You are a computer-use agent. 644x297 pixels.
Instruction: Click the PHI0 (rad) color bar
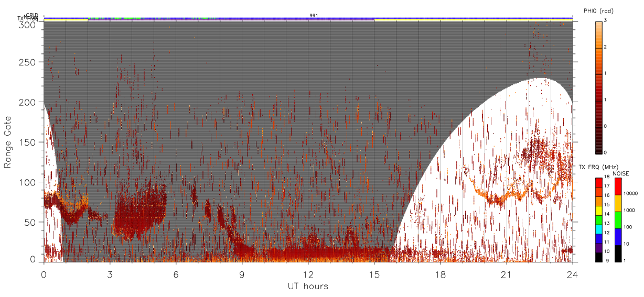598,87
